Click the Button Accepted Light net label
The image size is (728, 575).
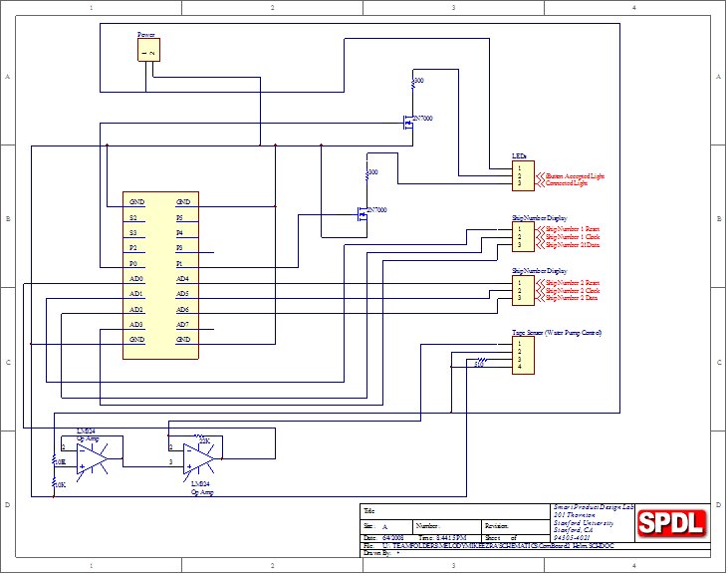click(575, 176)
